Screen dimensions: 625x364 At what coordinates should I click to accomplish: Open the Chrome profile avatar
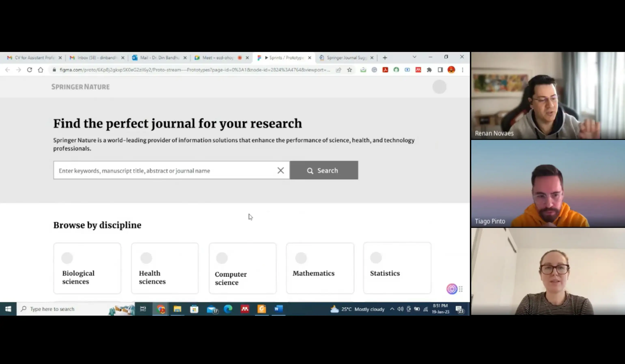(x=451, y=70)
